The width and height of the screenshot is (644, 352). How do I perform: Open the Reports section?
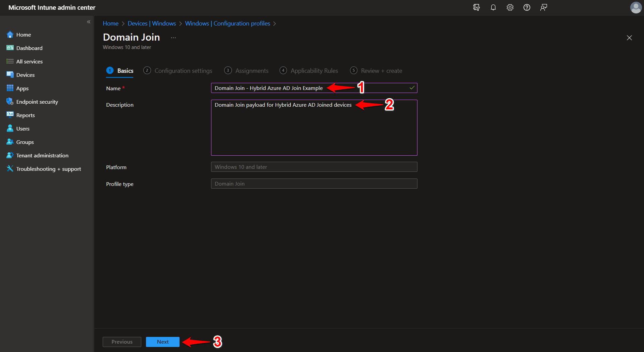pos(25,115)
